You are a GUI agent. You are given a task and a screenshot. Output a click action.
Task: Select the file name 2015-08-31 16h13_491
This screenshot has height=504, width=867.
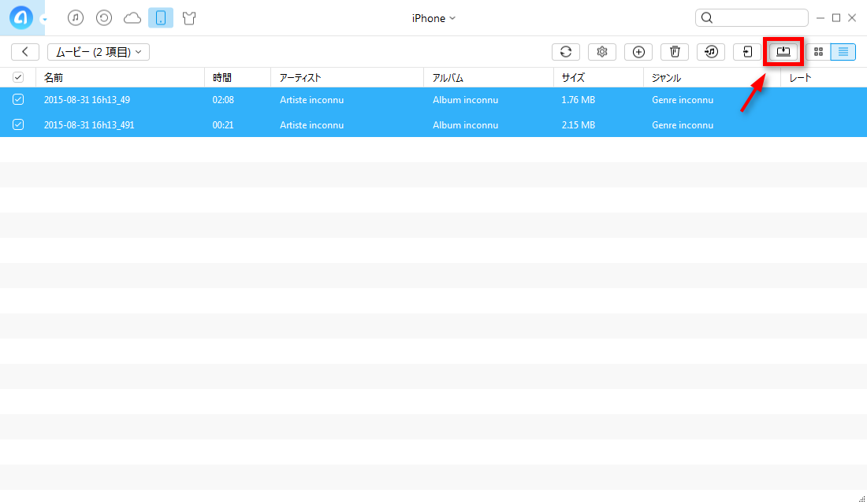[x=89, y=125]
